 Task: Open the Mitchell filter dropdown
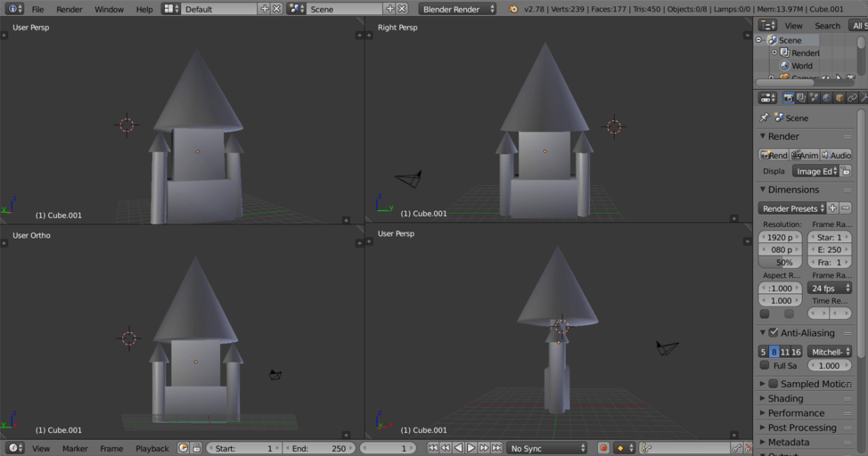click(830, 352)
